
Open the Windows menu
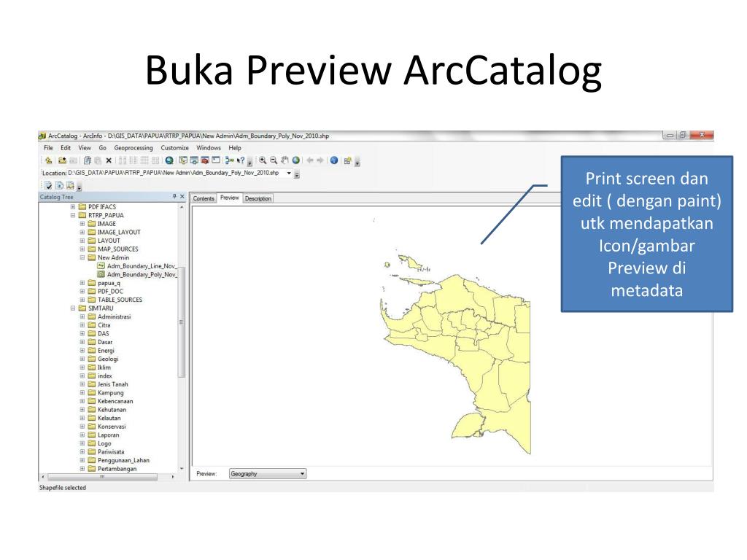tap(209, 148)
